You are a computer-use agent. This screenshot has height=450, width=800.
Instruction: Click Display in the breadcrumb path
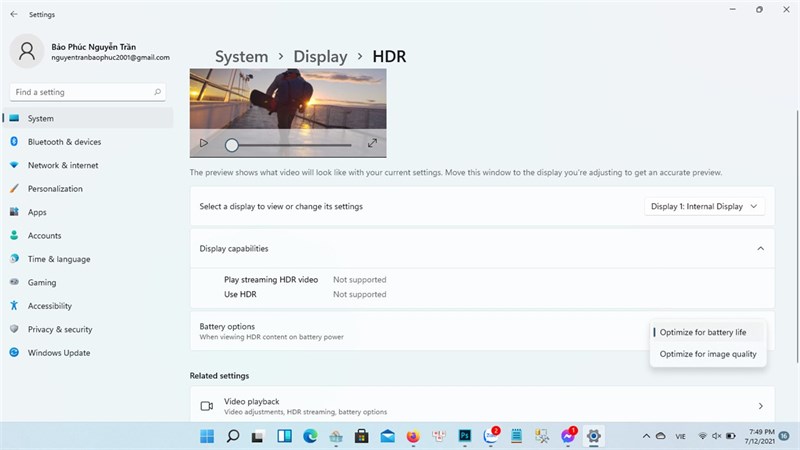tap(320, 57)
